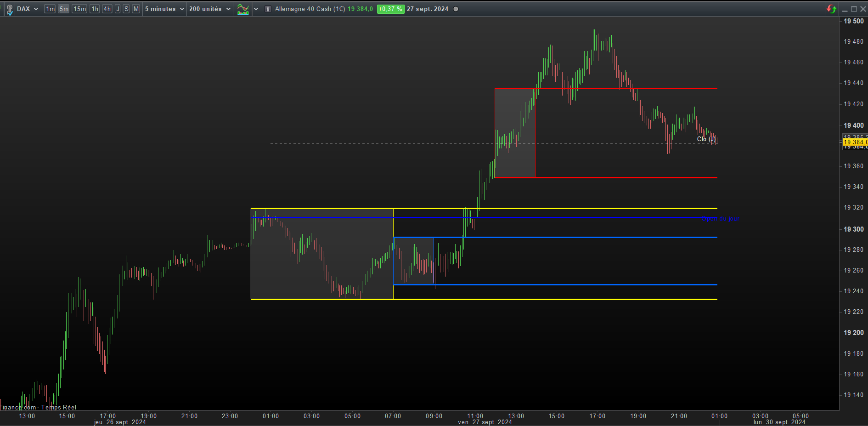Screen dimensions: 868x426
Task: Select the daily J timeframe
Action: coord(118,9)
